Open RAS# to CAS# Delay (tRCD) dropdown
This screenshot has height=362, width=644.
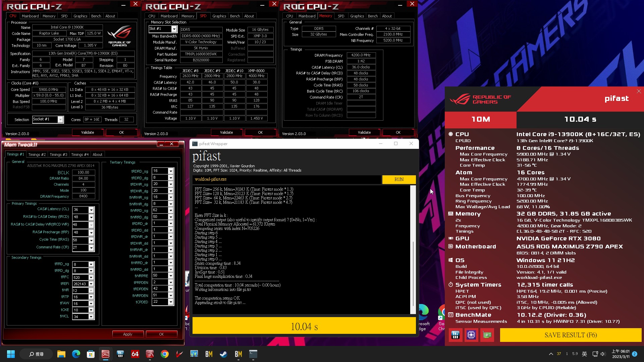91,217
